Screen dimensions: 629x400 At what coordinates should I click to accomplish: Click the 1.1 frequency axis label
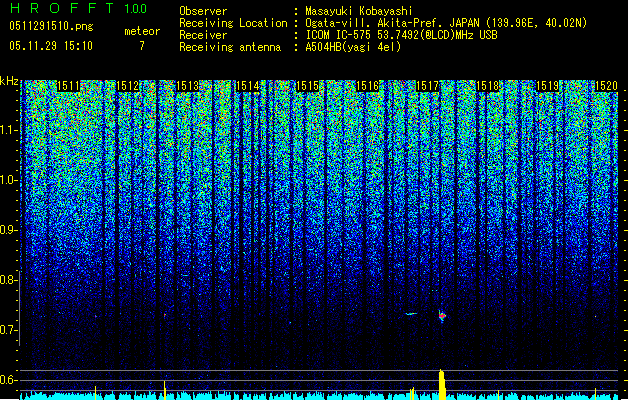(9, 130)
